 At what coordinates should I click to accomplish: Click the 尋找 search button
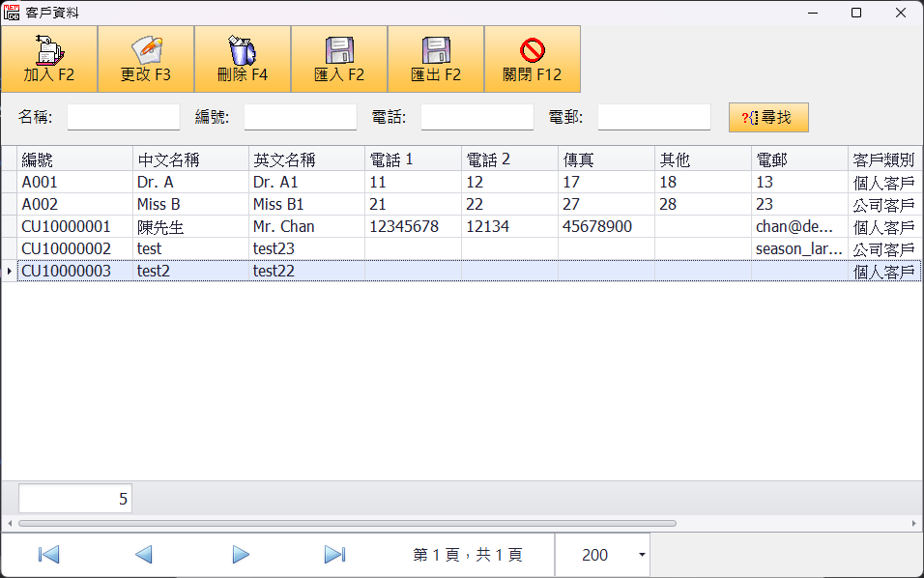(x=768, y=117)
